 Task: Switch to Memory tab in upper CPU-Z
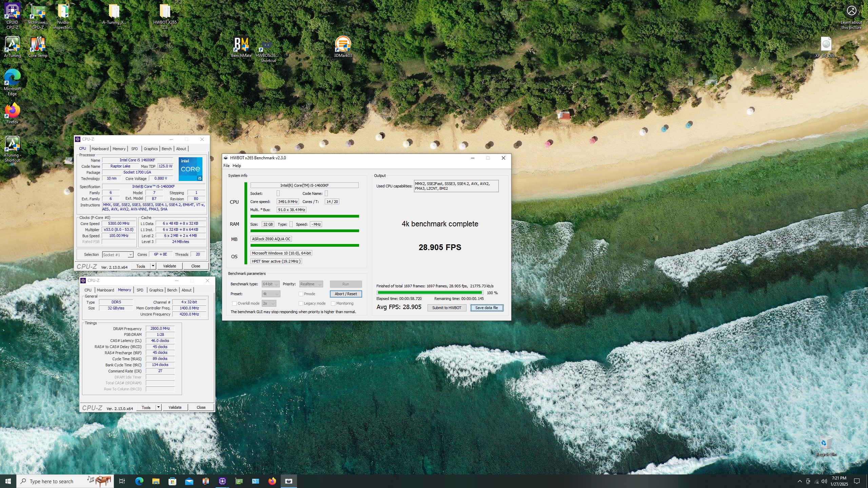tap(119, 149)
